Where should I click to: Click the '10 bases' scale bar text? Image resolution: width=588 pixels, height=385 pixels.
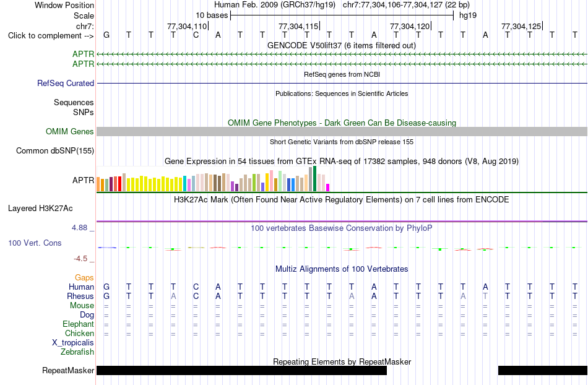click(212, 15)
